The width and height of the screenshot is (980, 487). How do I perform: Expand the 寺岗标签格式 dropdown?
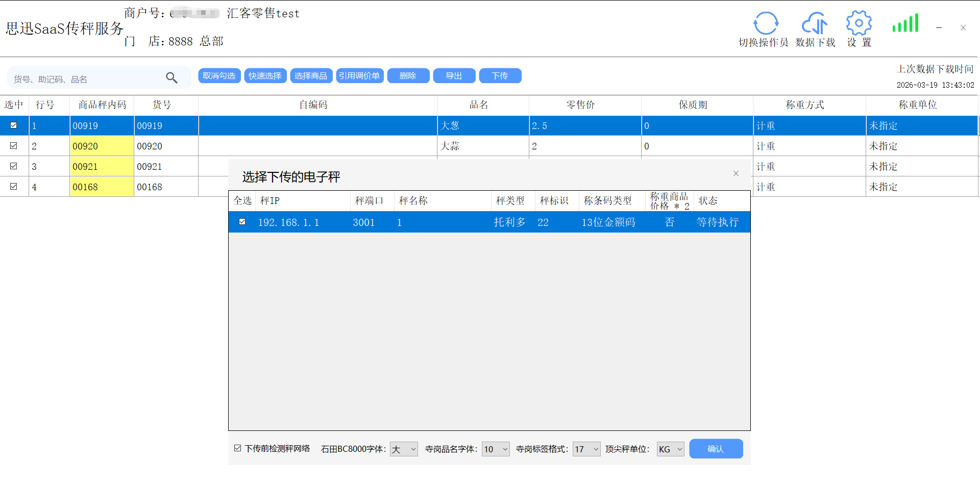(586, 449)
